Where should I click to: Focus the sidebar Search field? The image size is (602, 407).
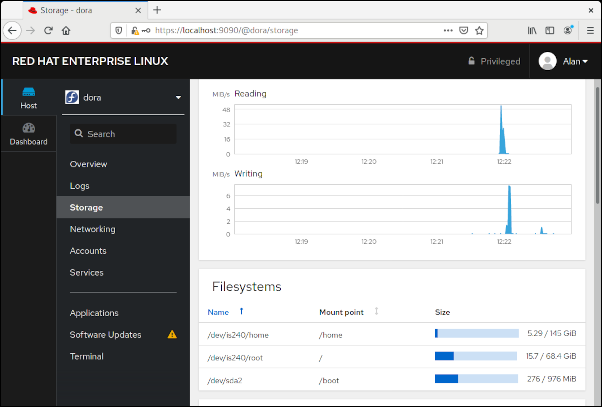click(x=123, y=134)
